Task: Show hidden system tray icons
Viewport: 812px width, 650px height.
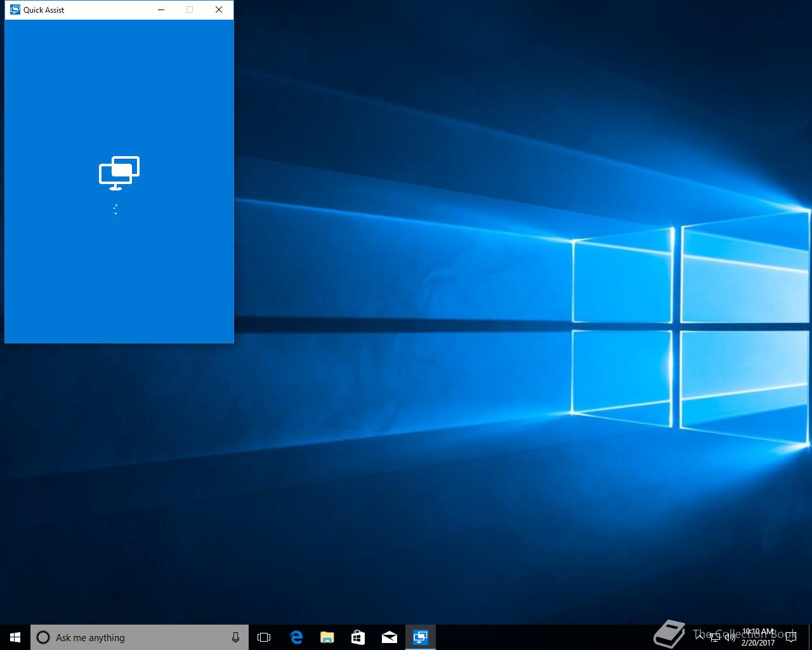Action: (x=699, y=637)
